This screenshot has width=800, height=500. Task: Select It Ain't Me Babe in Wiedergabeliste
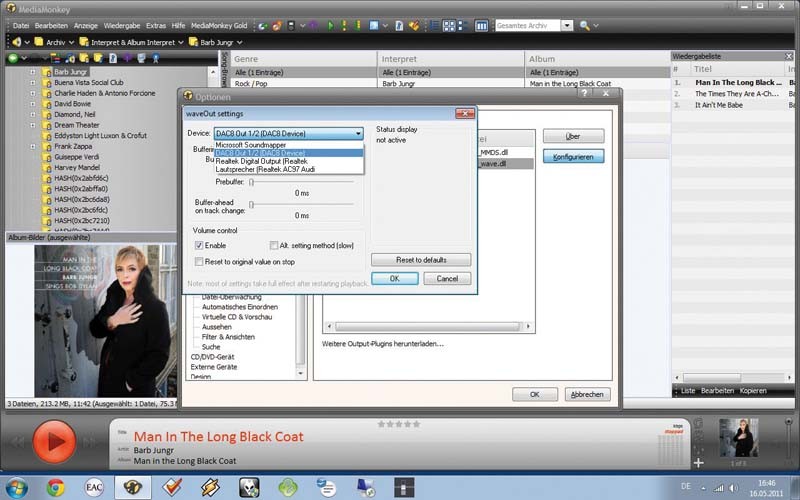point(719,105)
